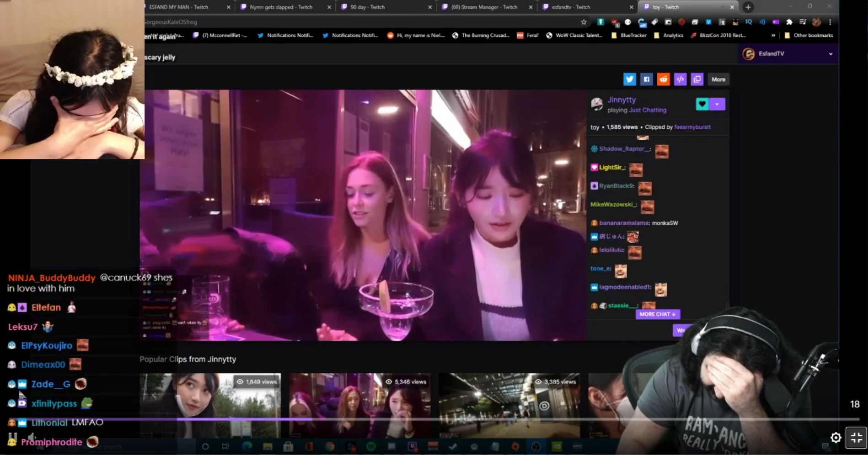The image size is (868, 455).
Task: Share the clip on Facebook
Action: pos(646,79)
